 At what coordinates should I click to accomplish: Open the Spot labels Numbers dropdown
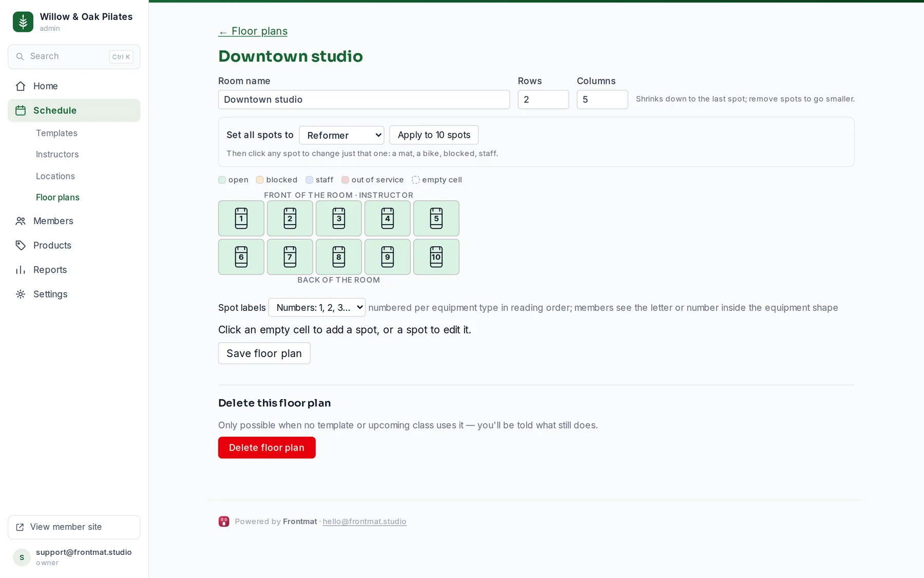(317, 307)
